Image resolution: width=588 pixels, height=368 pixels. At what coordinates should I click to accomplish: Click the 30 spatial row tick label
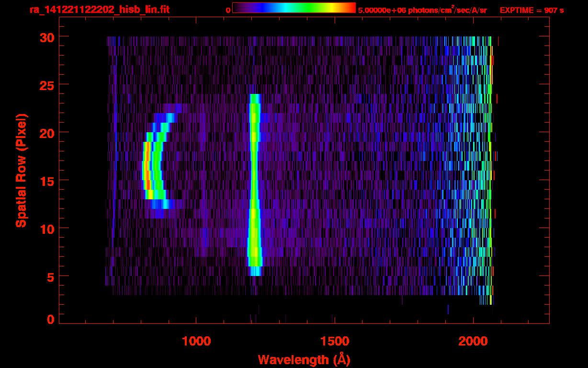coord(46,37)
